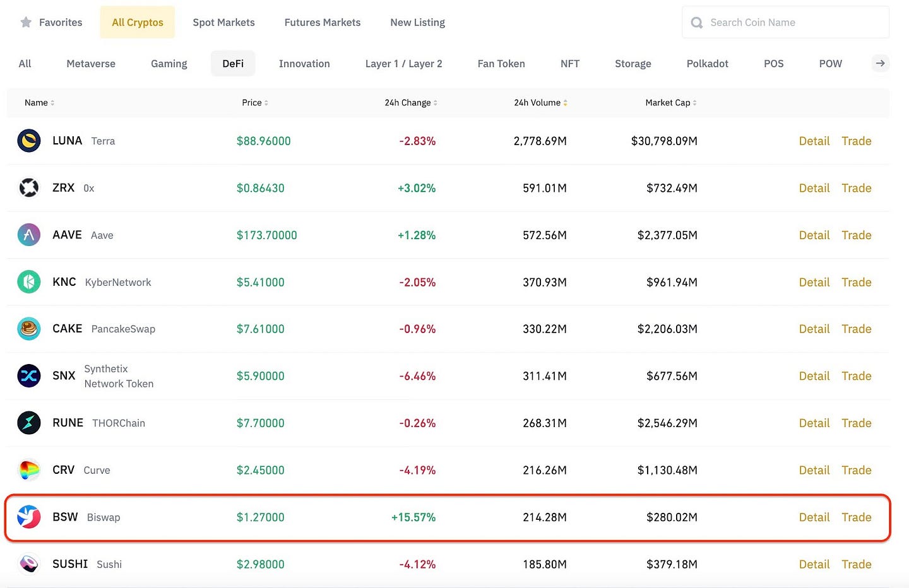Screen dimensions: 909x588
Task: Filter by Metaverse category
Action: tap(91, 64)
